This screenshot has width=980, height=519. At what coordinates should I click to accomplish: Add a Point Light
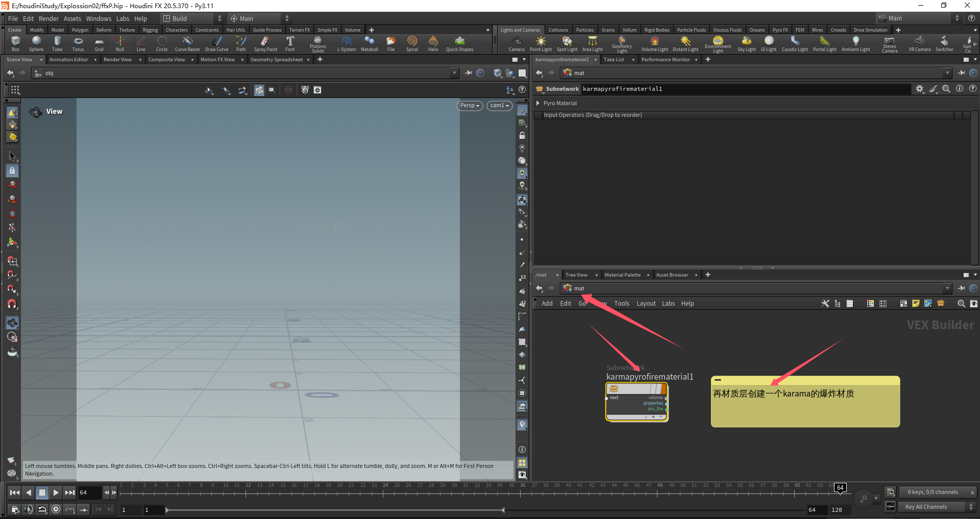pos(541,44)
